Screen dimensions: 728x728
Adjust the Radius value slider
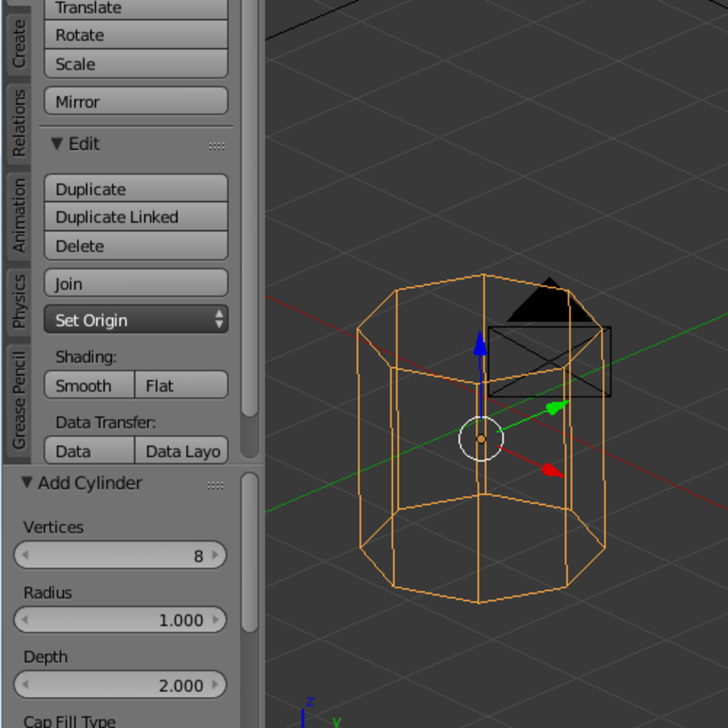[120, 619]
